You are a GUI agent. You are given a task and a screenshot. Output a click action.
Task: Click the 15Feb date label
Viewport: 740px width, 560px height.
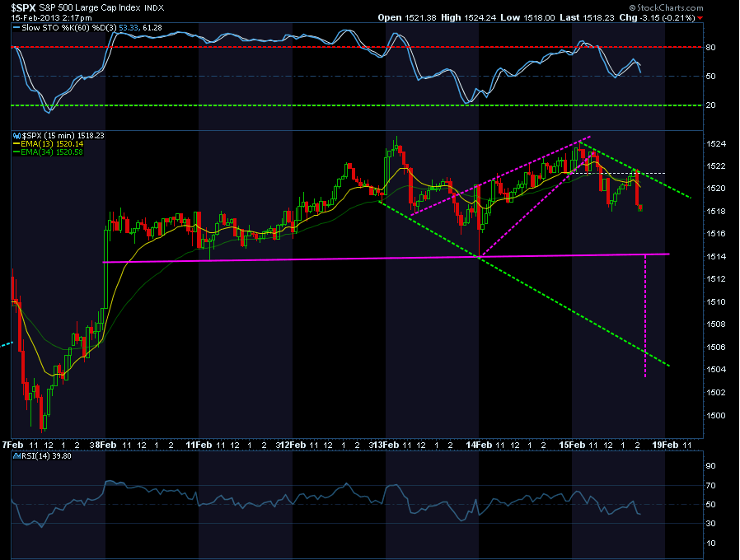pos(572,445)
